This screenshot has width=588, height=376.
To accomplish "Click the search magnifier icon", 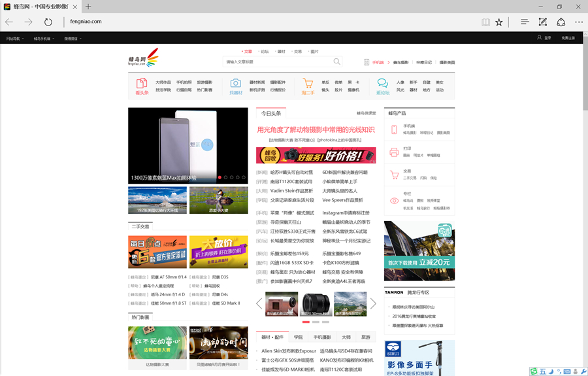I will 336,61.
